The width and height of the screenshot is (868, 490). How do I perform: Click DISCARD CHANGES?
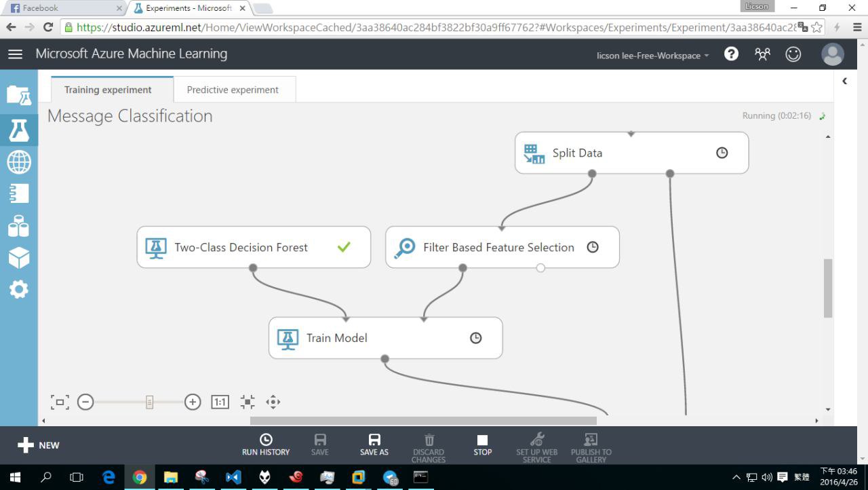click(x=429, y=448)
